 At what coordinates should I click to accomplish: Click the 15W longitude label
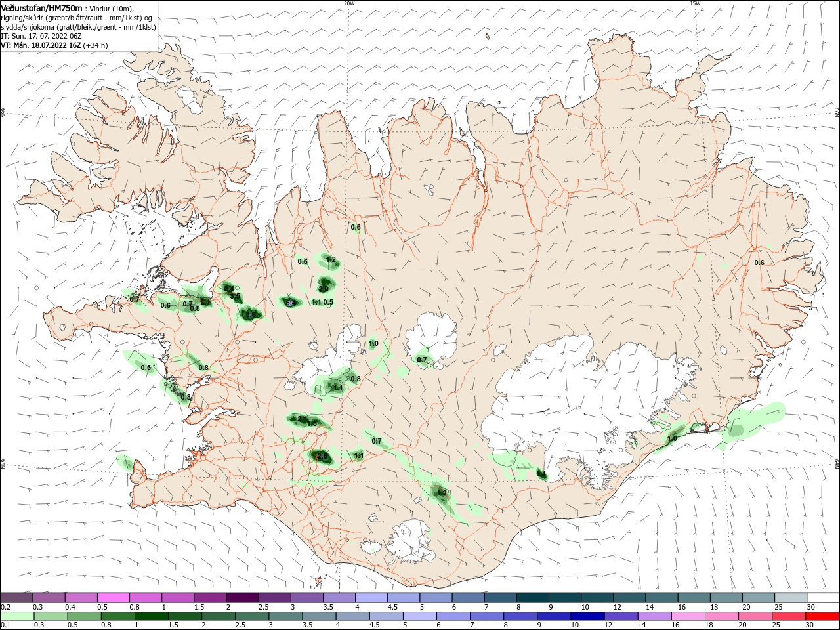[x=695, y=3]
